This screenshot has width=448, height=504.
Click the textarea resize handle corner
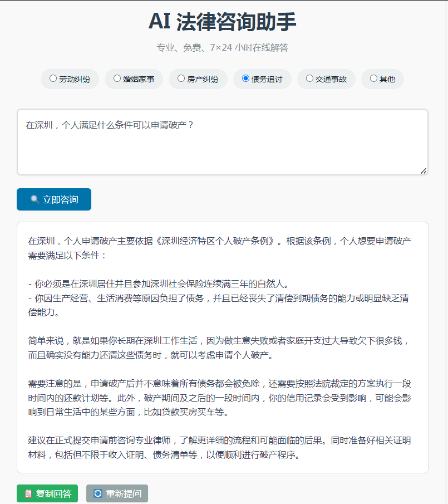click(424, 171)
